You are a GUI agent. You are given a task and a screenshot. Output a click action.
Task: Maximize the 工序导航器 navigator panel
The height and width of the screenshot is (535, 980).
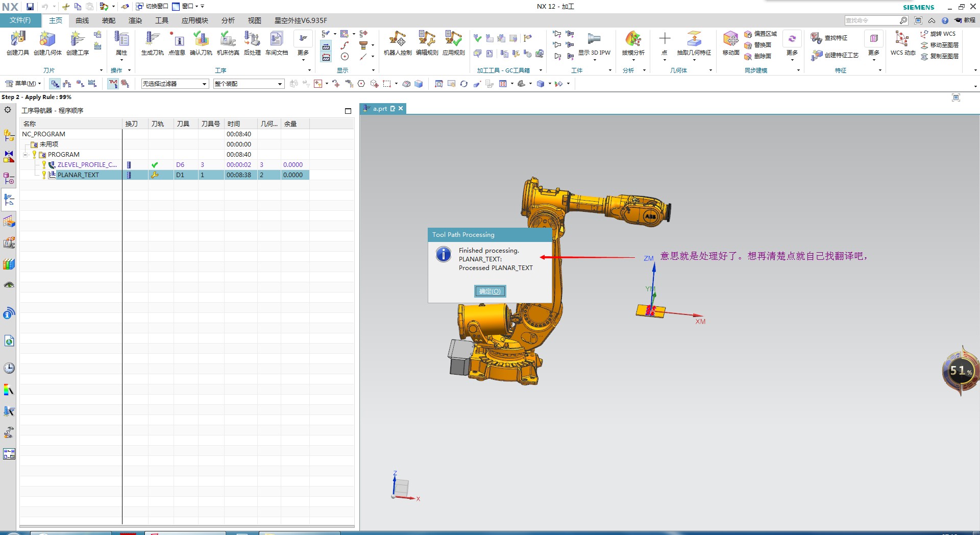click(x=348, y=111)
